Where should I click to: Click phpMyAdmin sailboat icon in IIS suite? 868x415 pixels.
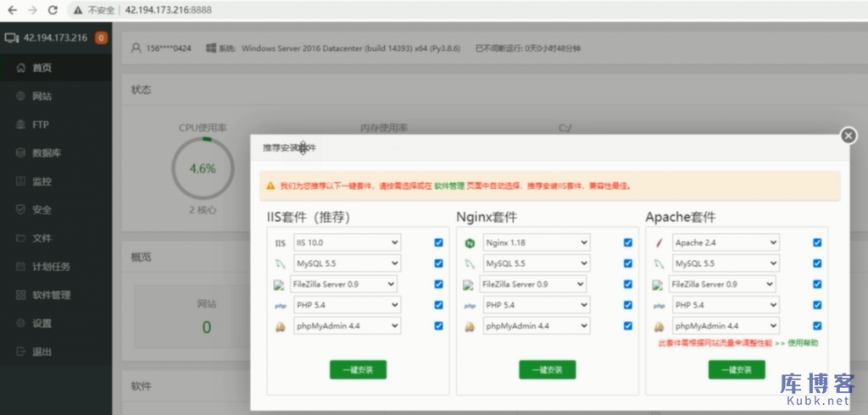(x=280, y=326)
